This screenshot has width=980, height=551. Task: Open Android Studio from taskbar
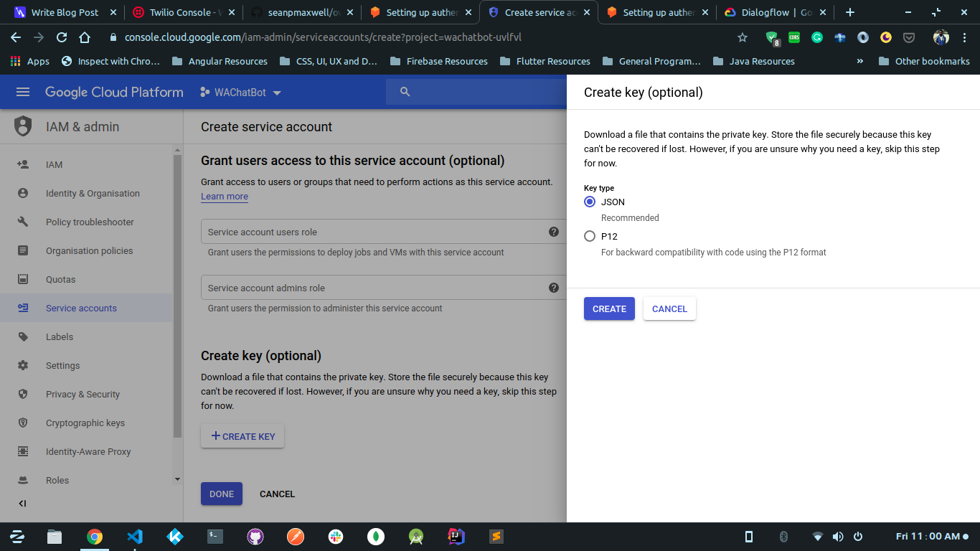click(x=415, y=536)
